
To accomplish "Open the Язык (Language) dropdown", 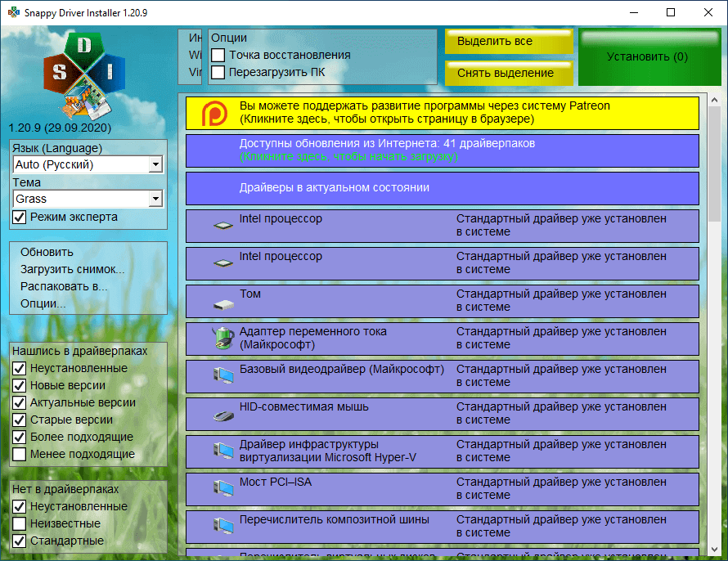I will pos(88,164).
